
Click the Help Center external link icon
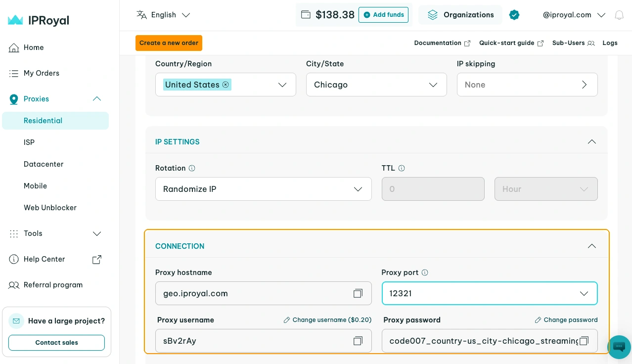pos(97,259)
